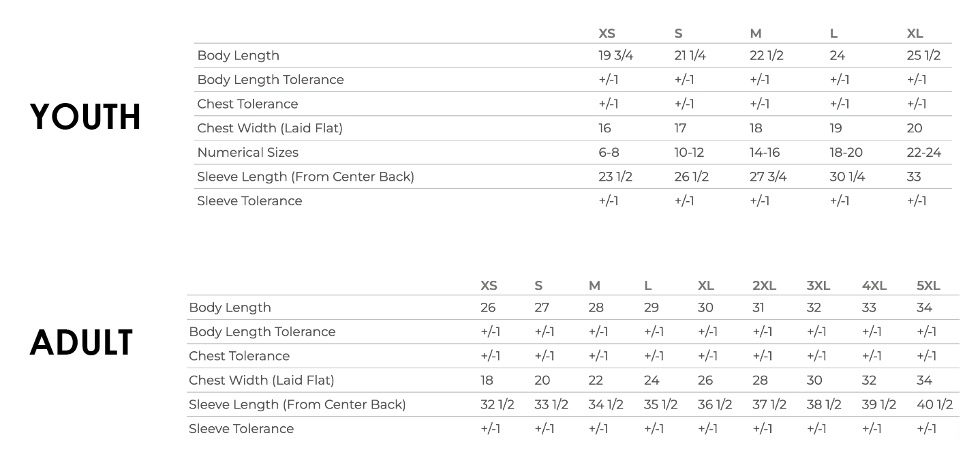Select the 4XL column header

tap(874, 286)
